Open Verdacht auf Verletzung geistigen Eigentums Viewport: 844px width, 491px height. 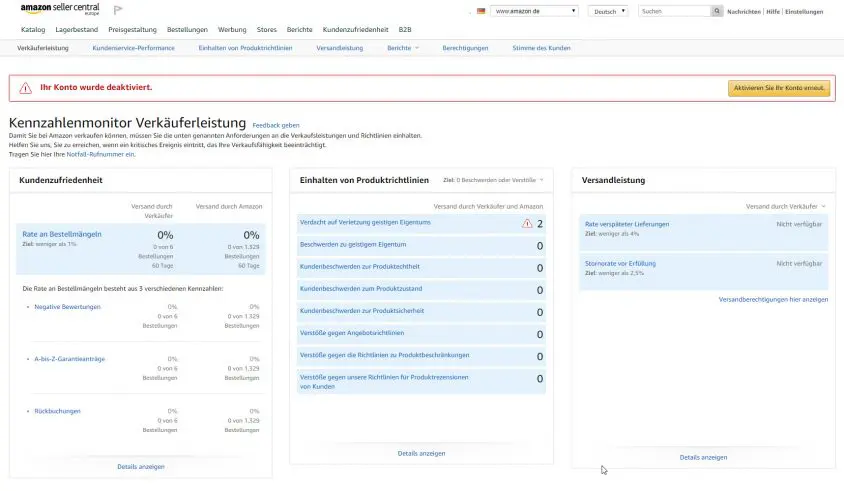coord(365,222)
